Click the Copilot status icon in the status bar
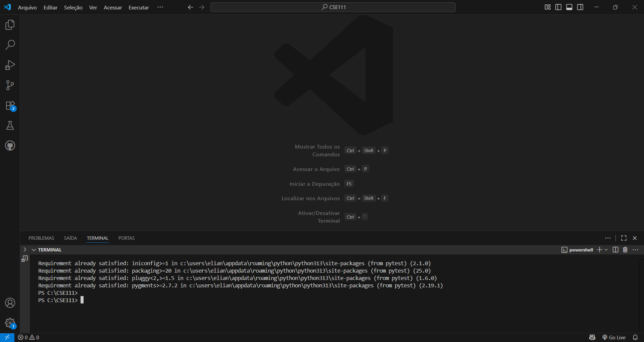This screenshot has height=342, width=644. (x=592, y=337)
